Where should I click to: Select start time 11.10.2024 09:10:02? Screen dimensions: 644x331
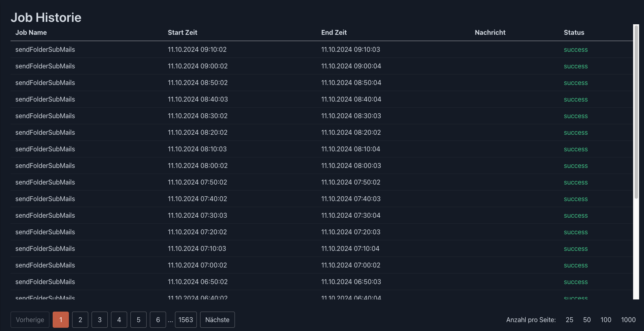click(x=197, y=49)
